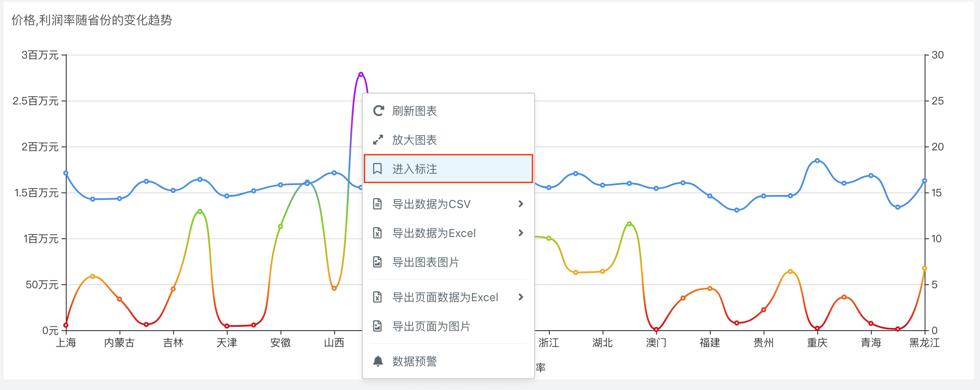Viewport: 980px width, 390px height.
Task: Choose 导出图表图片 menu entry
Action: pos(425,262)
